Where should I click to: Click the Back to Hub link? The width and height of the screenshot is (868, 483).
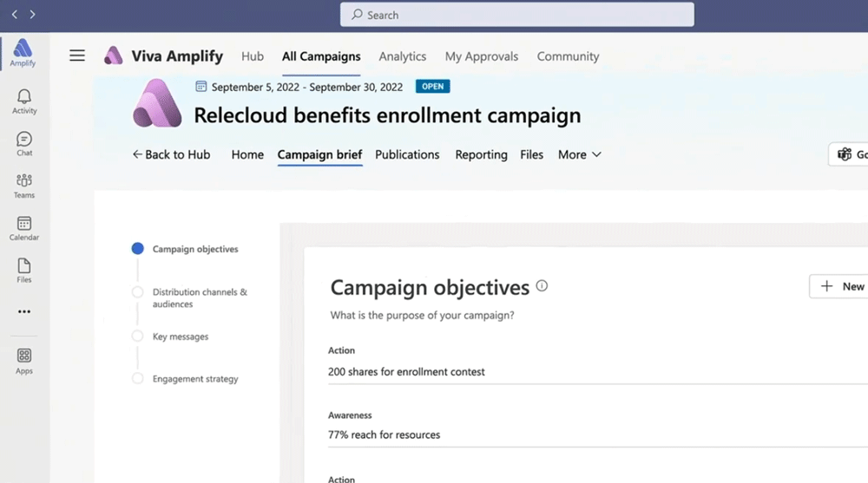click(171, 155)
